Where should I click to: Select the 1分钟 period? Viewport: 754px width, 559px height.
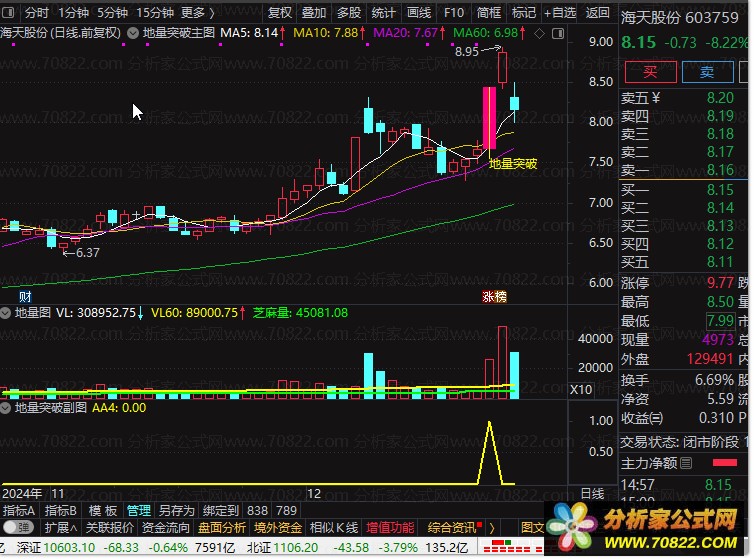point(74,13)
